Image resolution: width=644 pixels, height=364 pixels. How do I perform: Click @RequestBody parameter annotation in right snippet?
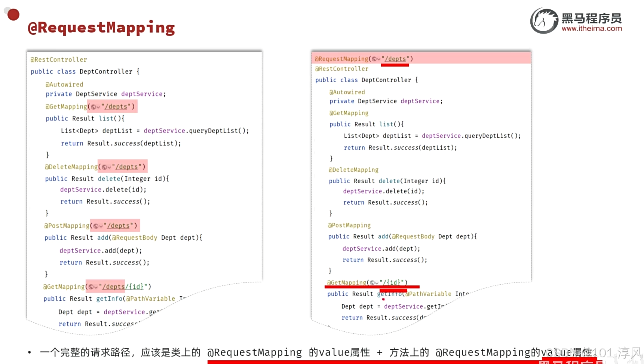[413, 236]
